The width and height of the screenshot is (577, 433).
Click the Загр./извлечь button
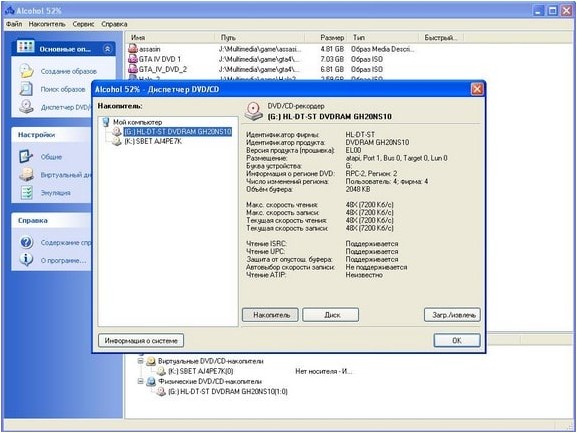452,315
